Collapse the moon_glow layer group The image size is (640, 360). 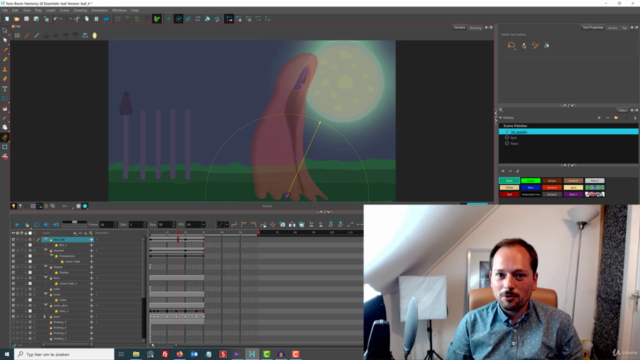(46, 305)
